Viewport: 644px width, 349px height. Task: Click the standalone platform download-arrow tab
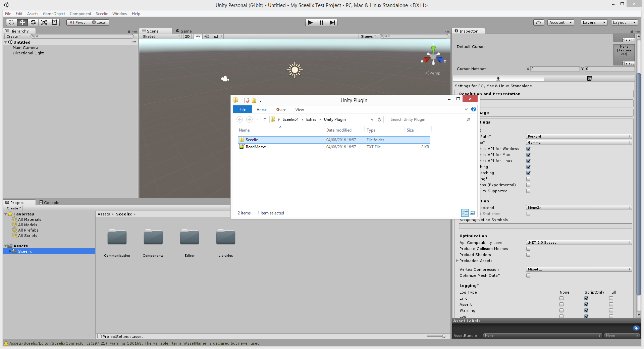[x=498, y=79]
